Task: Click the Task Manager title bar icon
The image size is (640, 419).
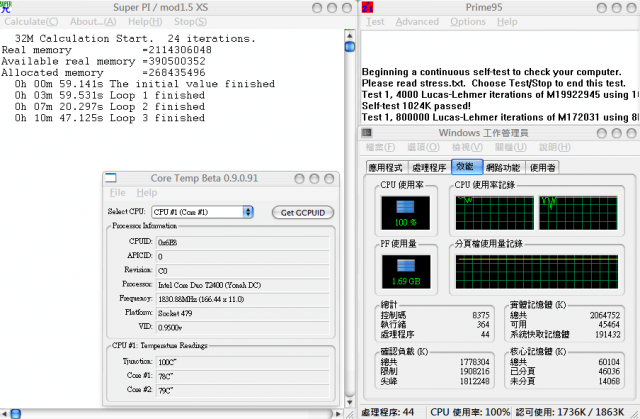Action: (367, 133)
